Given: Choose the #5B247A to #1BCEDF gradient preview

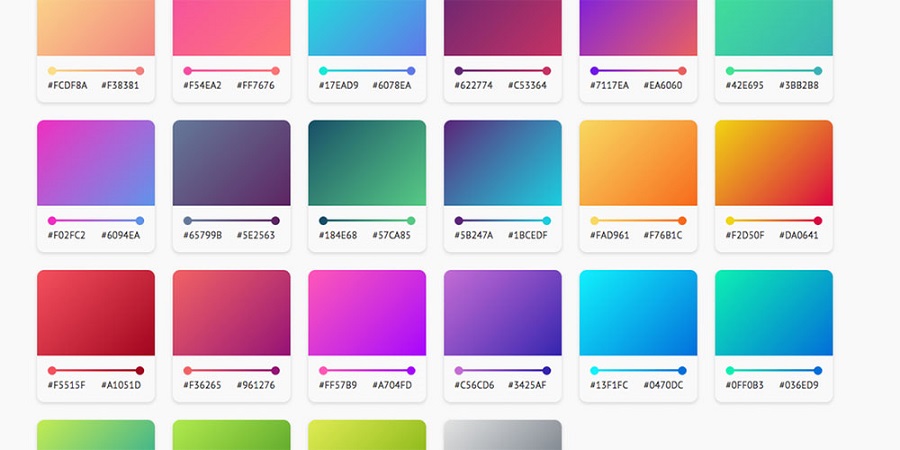Looking at the screenshot, I should pos(503,163).
